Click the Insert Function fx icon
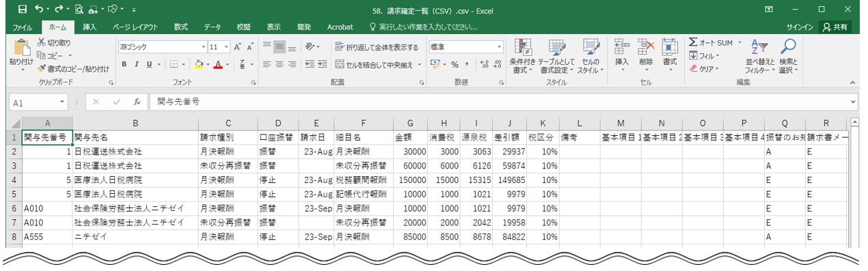 pyautogui.click(x=137, y=102)
